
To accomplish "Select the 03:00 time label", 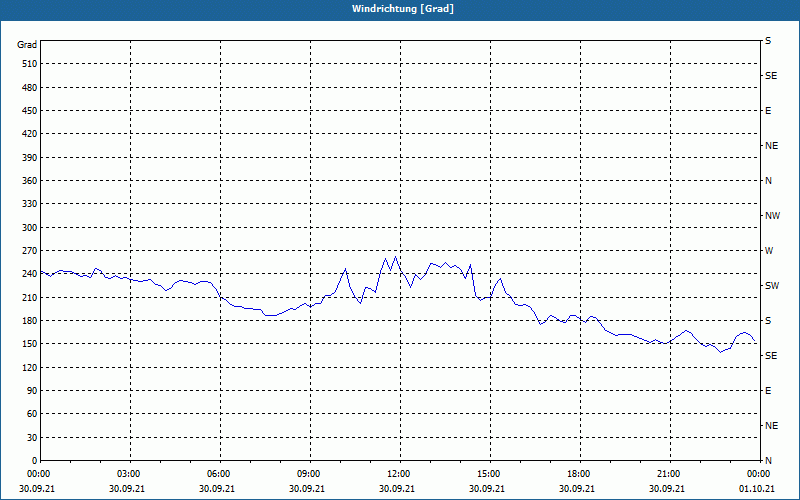I will (129, 474).
